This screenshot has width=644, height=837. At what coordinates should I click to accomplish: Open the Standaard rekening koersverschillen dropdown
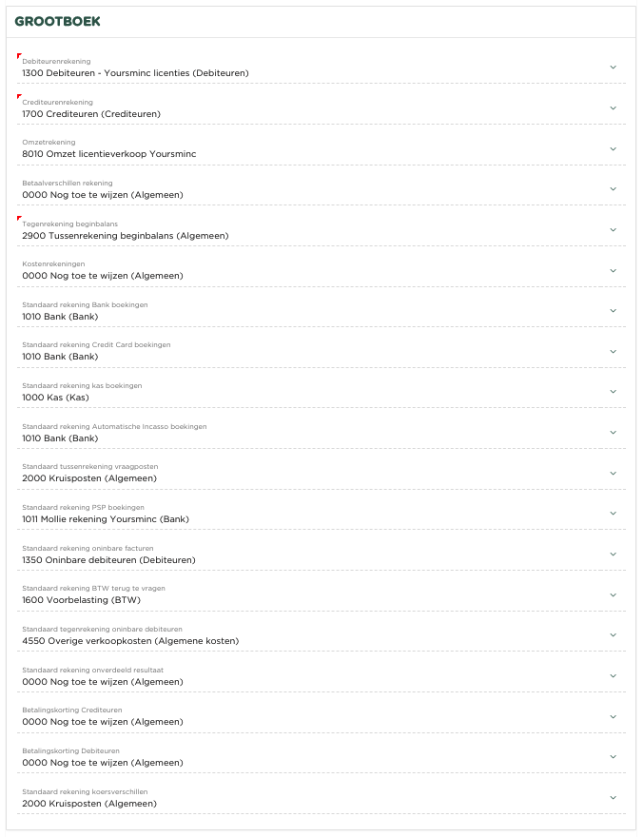(x=613, y=798)
